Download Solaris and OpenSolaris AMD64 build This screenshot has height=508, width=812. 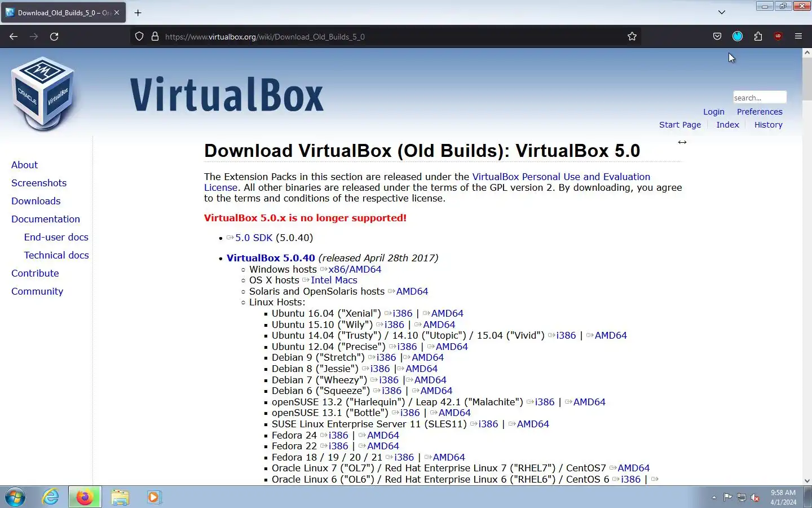pyautogui.click(x=412, y=291)
